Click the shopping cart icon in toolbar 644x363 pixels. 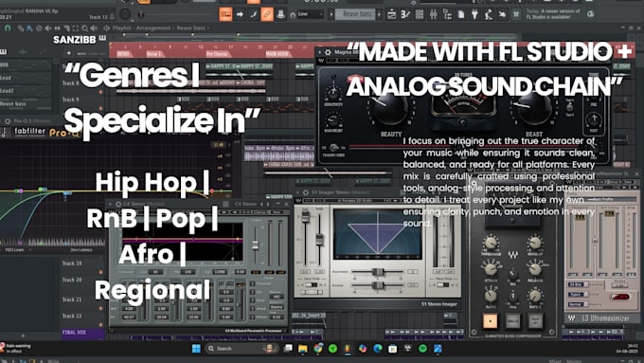516,15
